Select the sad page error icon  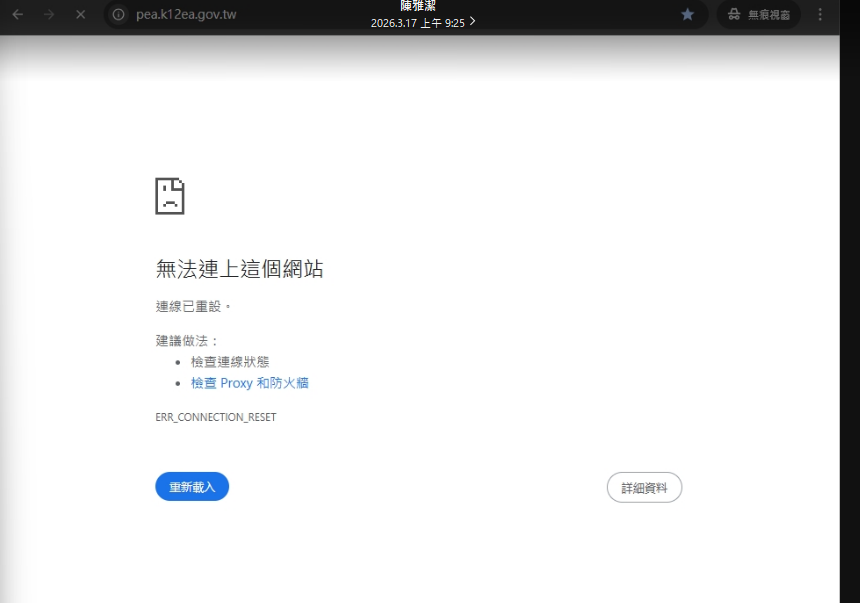(x=170, y=196)
